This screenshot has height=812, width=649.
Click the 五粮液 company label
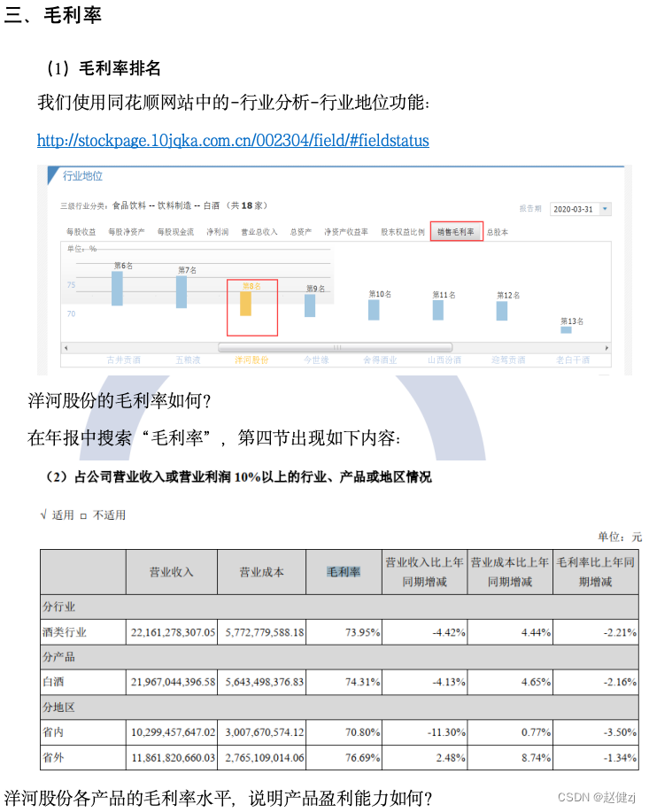click(x=188, y=360)
